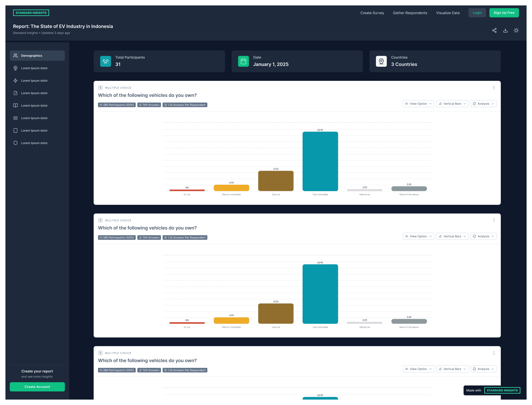Expand Vertical Bars dropdown in second chart
Viewport: 532px width, 405px height.
(452, 236)
